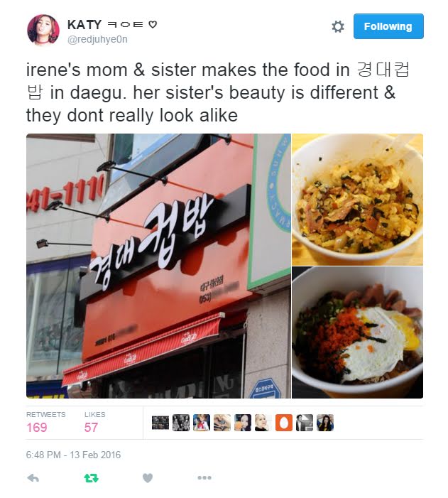
Task: Open the gear settings dropdown
Action: point(338,27)
